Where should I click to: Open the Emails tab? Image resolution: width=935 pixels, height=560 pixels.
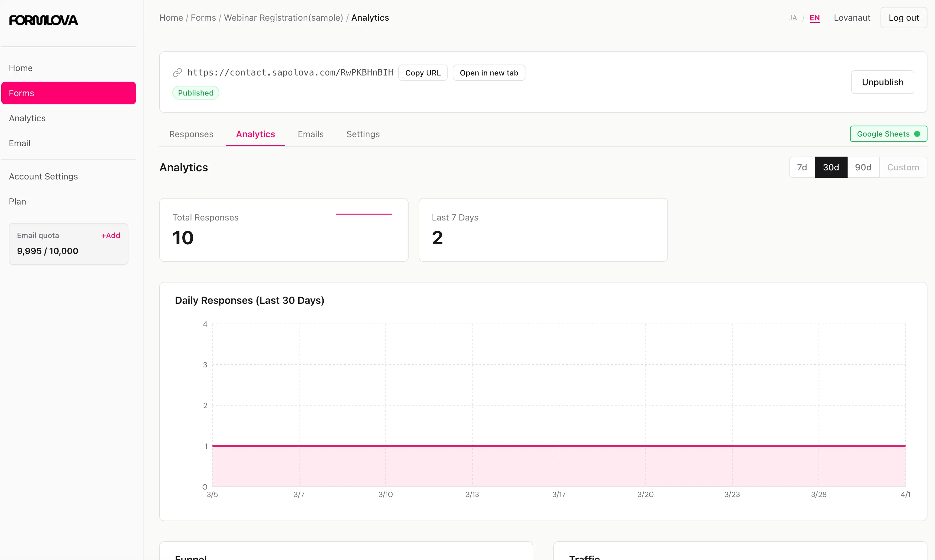[x=310, y=134]
